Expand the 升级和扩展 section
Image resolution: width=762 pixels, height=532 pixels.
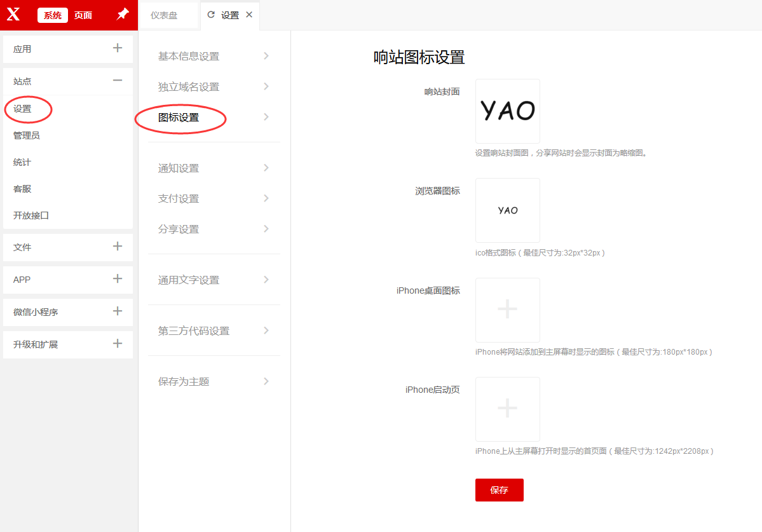click(117, 344)
